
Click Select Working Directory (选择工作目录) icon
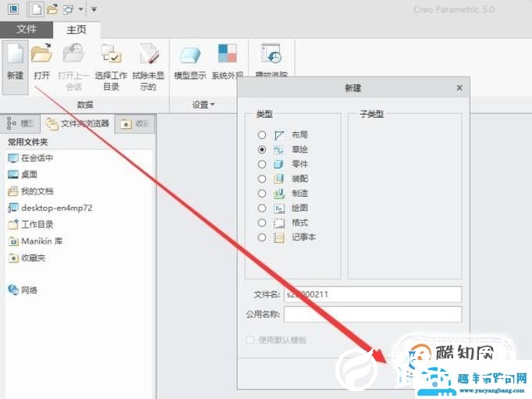pyautogui.click(x=111, y=53)
